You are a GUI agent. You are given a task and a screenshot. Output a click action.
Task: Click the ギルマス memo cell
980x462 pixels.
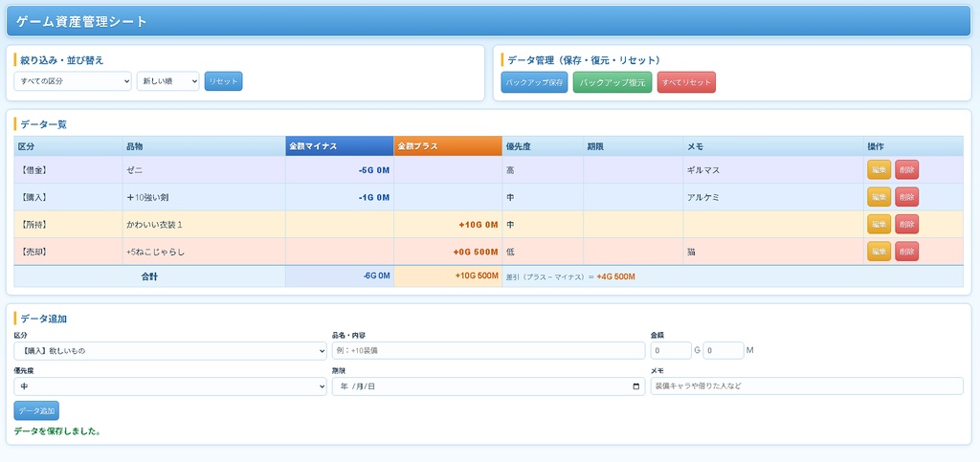(773, 170)
